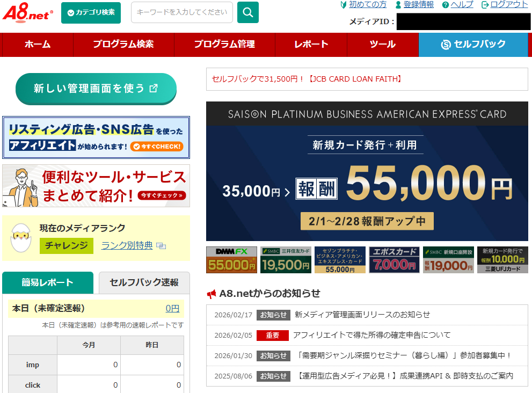Switch to the セルフバック速報 tab
This screenshot has width=532, height=393.
143,282
